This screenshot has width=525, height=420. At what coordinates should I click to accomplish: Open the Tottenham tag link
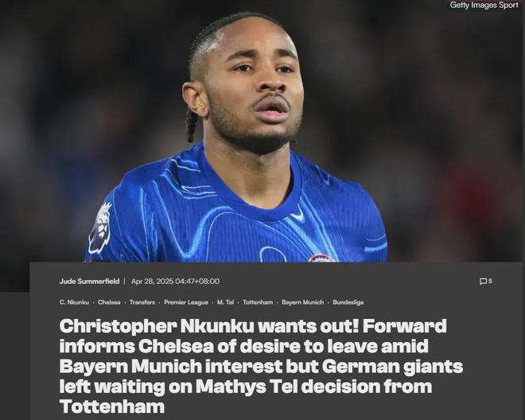pyautogui.click(x=258, y=302)
